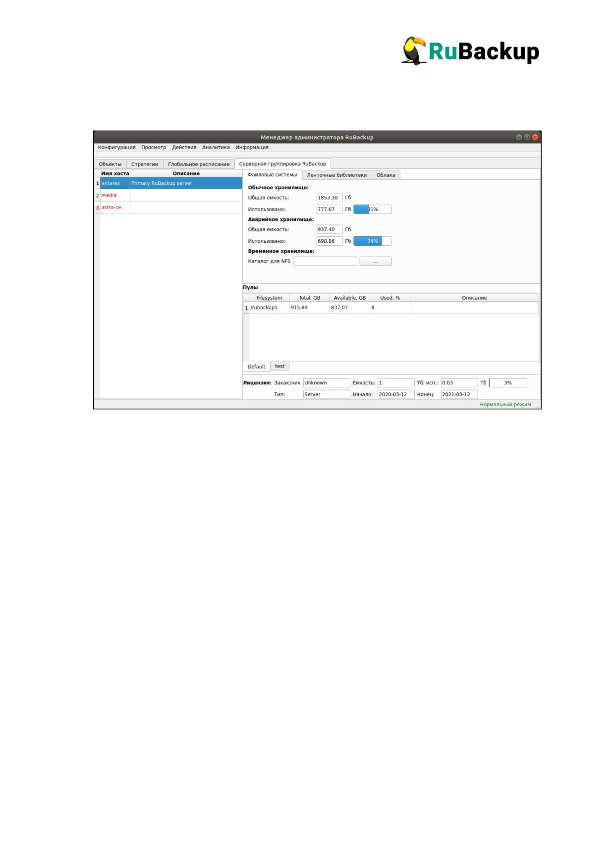Minimize the RuBackup manager window
Image resolution: width=614 pixels, height=868 pixels.
[x=519, y=137]
